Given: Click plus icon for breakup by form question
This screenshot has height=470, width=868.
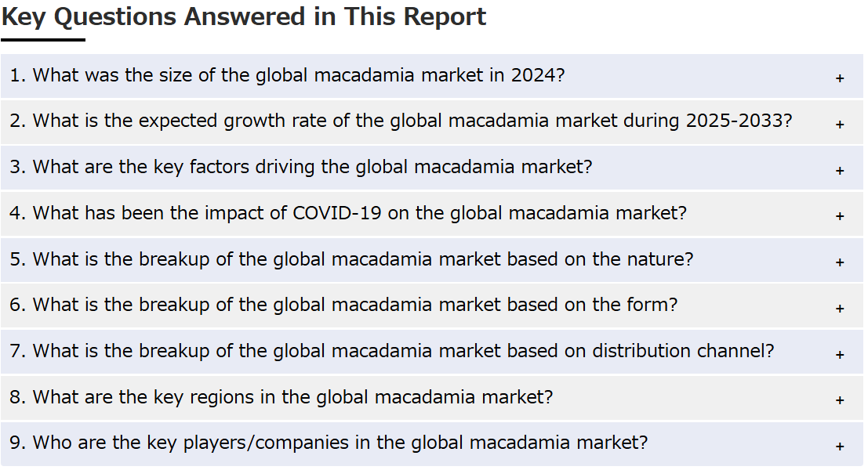Looking at the screenshot, I should click(840, 308).
